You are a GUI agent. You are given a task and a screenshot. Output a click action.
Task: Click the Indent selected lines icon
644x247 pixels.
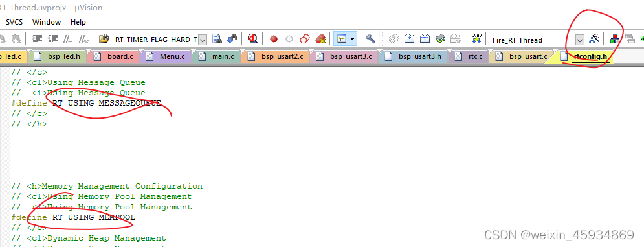38,39
